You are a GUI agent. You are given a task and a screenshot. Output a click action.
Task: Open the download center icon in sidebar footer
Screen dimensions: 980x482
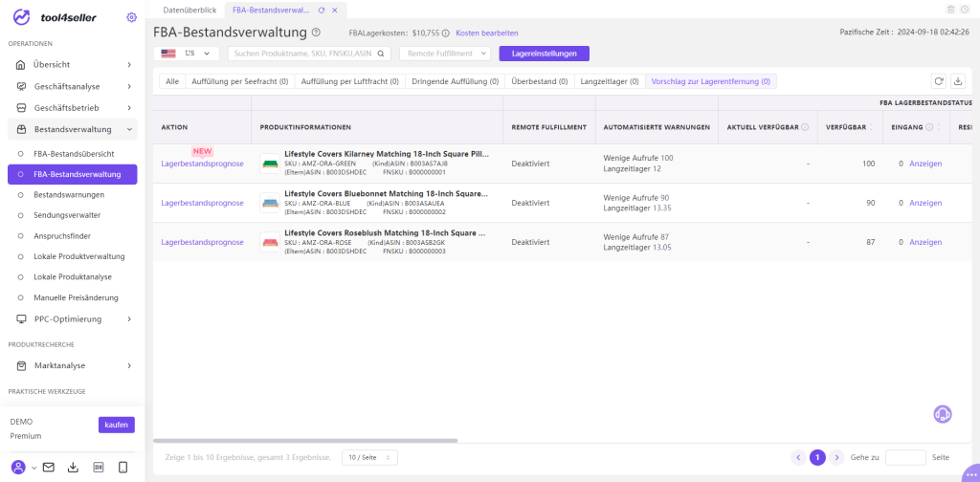pos(73,467)
